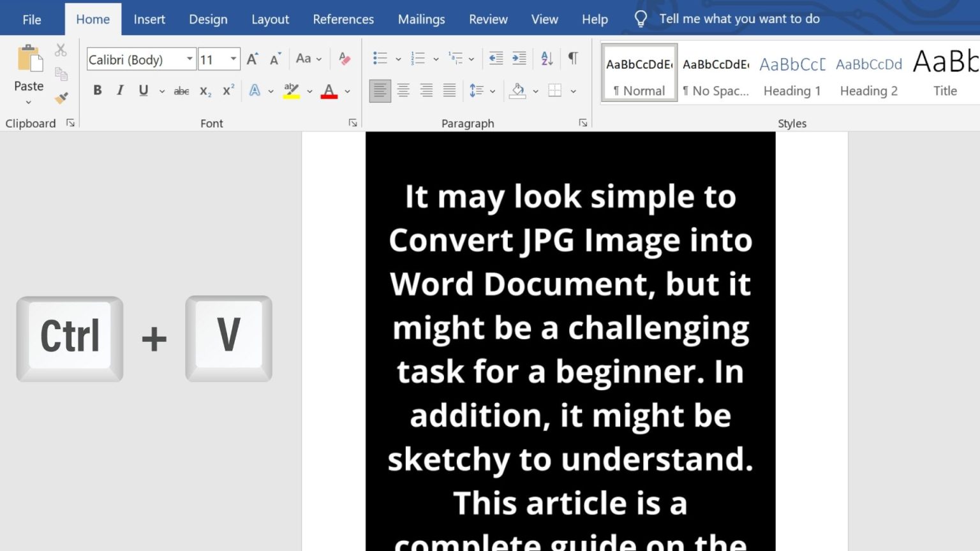This screenshot has width=980, height=551.
Task: Toggle superscript formatting
Action: (228, 91)
